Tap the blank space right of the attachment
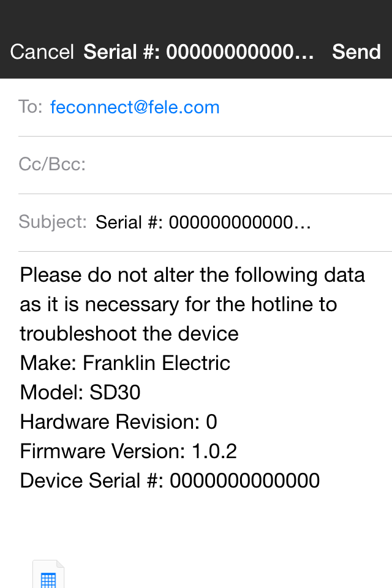 point(233,573)
